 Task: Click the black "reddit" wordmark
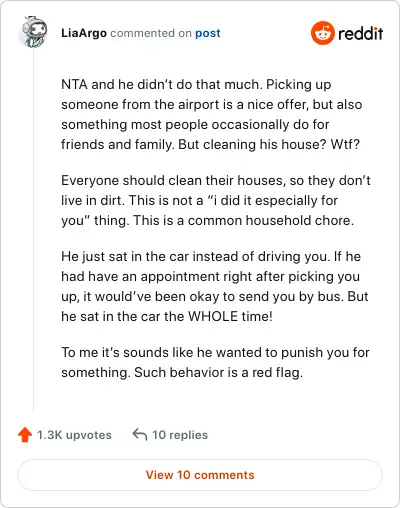[361, 33]
